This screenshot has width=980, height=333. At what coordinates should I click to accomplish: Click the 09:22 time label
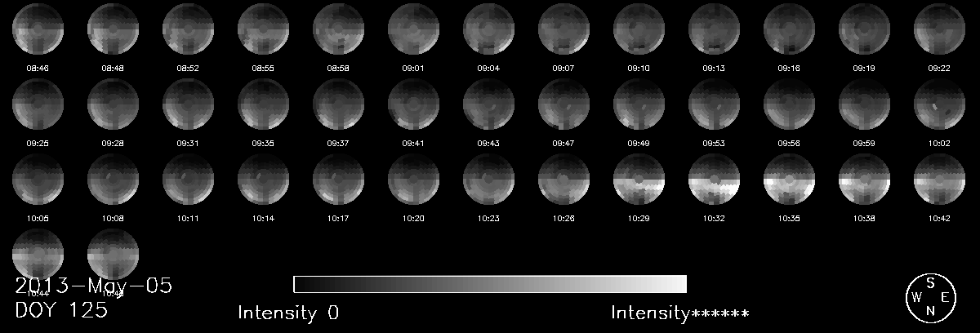(x=940, y=69)
